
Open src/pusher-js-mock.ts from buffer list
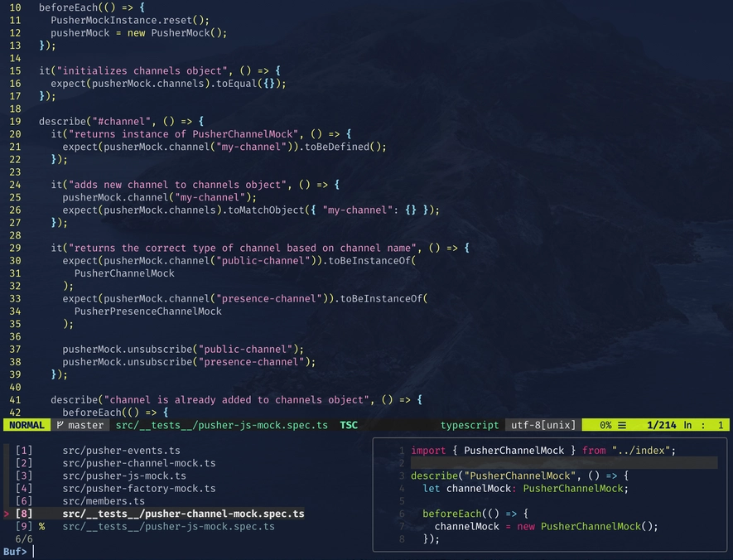[123, 476]
